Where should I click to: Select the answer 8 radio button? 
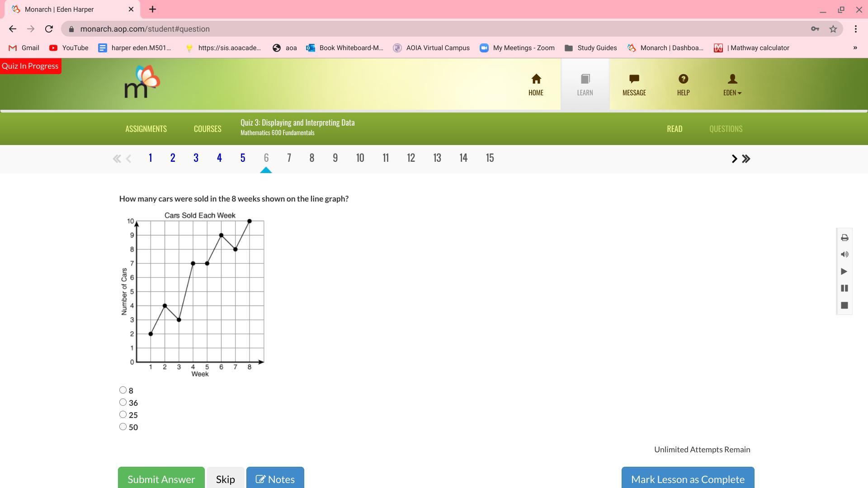pyautogui.click(x=123, y=390)
